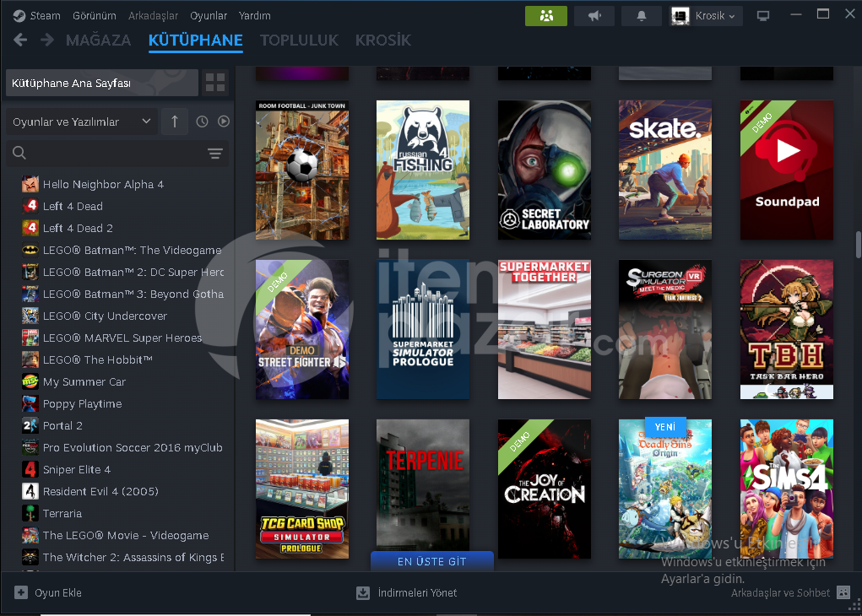Select The Witcher 2: Assassins of Kings
This screenshot has width=862, height=616.
122,557
